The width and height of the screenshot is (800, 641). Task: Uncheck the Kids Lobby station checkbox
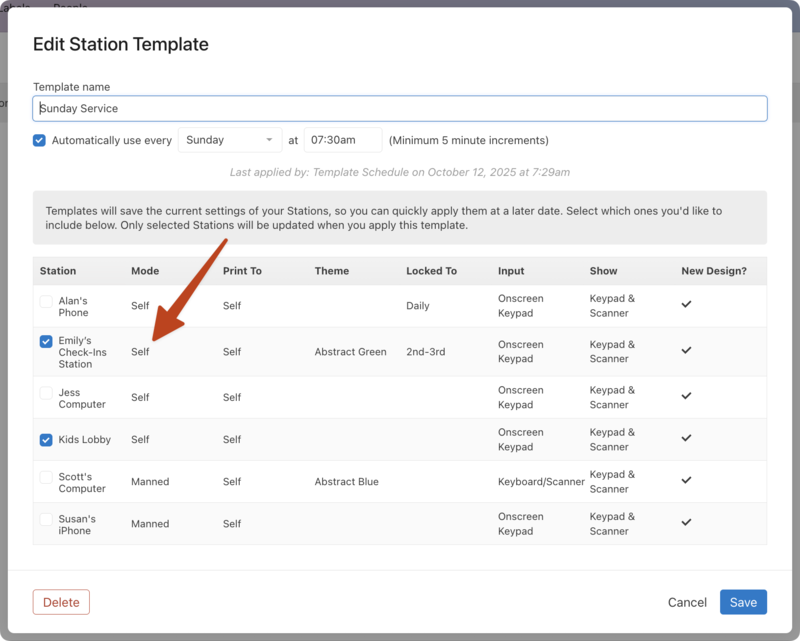(x=46, y=439)
